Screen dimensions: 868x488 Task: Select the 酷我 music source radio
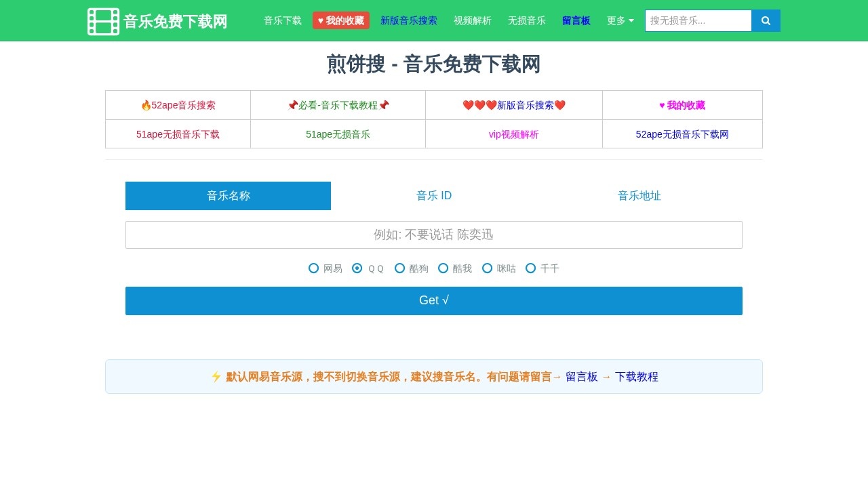tap(443, 268)
